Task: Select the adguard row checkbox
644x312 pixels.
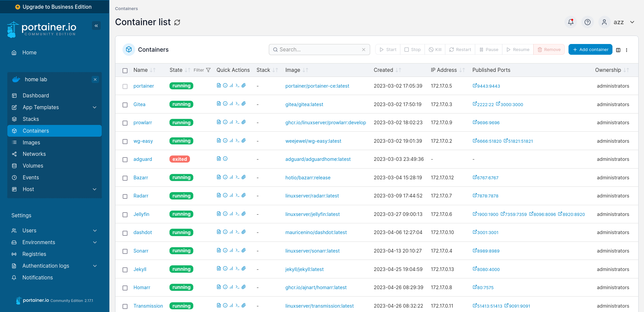Action: pos(125,160)
